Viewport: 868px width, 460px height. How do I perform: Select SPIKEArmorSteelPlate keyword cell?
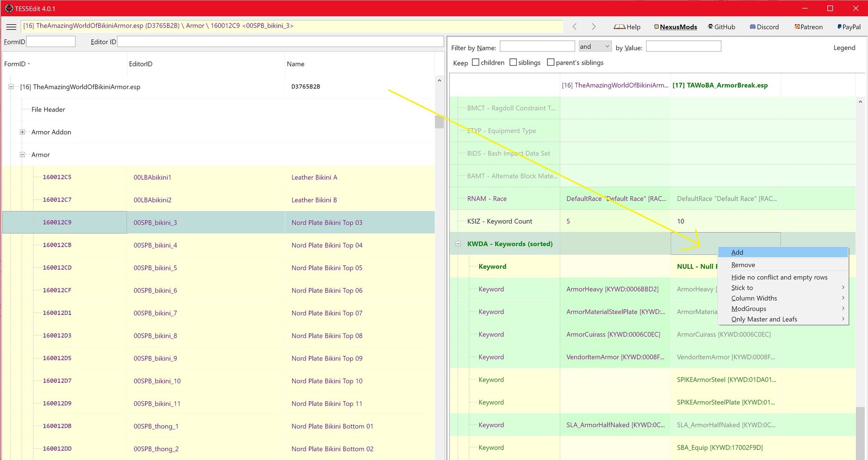click(x=726, y=402)
